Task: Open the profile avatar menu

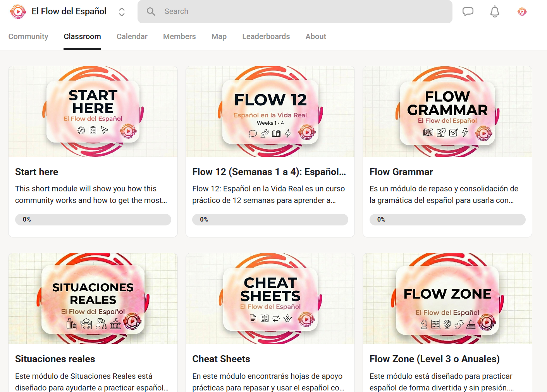Action: coord(522,12)
